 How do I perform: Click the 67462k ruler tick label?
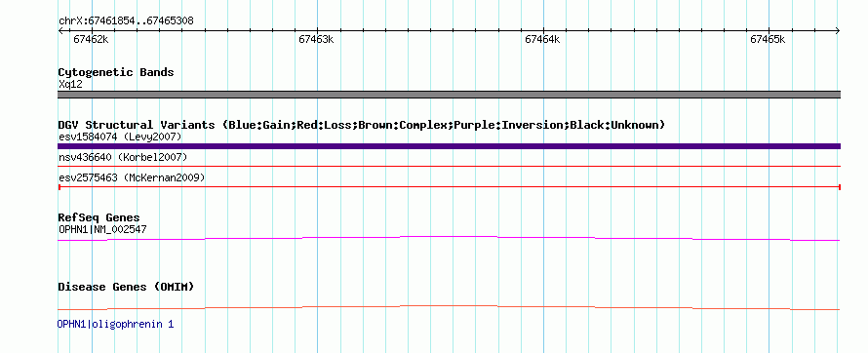point(91,39)
